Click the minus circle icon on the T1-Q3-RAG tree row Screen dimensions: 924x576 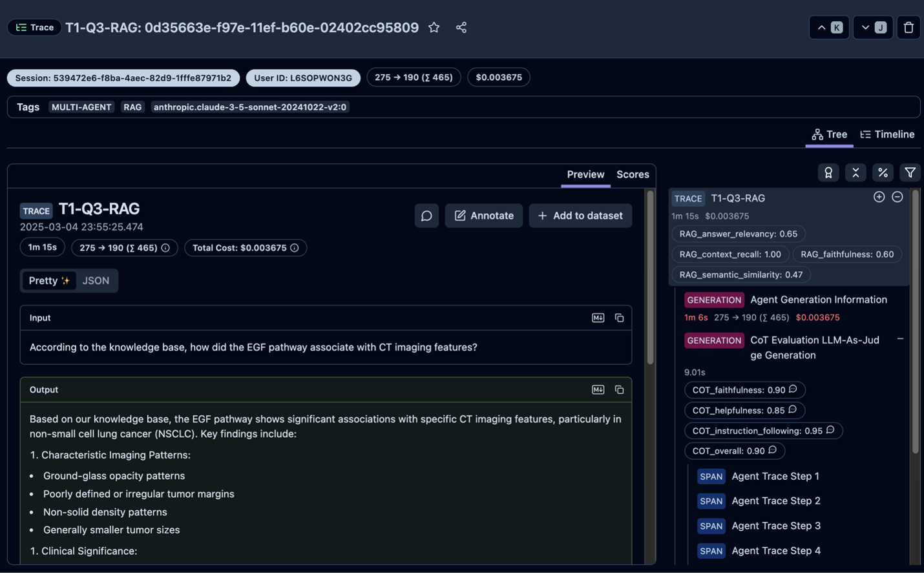click(x=898, y=198)
